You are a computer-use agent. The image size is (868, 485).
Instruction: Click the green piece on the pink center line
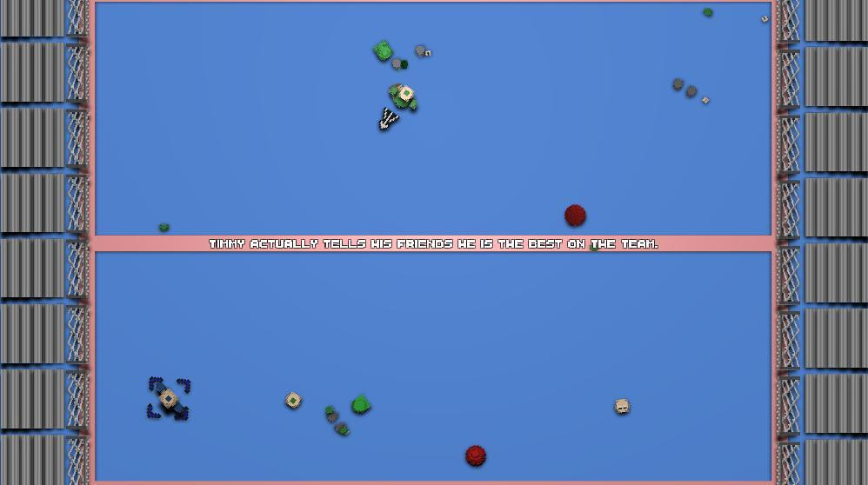point(595,247)
